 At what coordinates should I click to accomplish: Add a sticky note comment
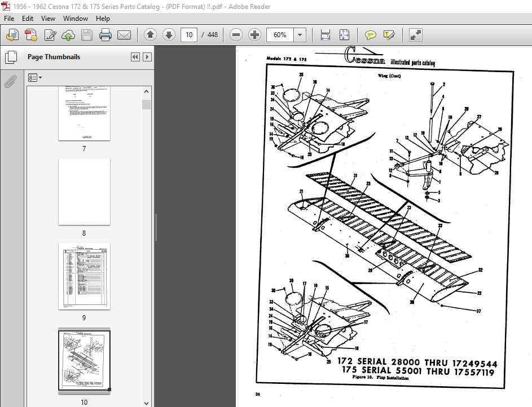[x=370, y=35]
